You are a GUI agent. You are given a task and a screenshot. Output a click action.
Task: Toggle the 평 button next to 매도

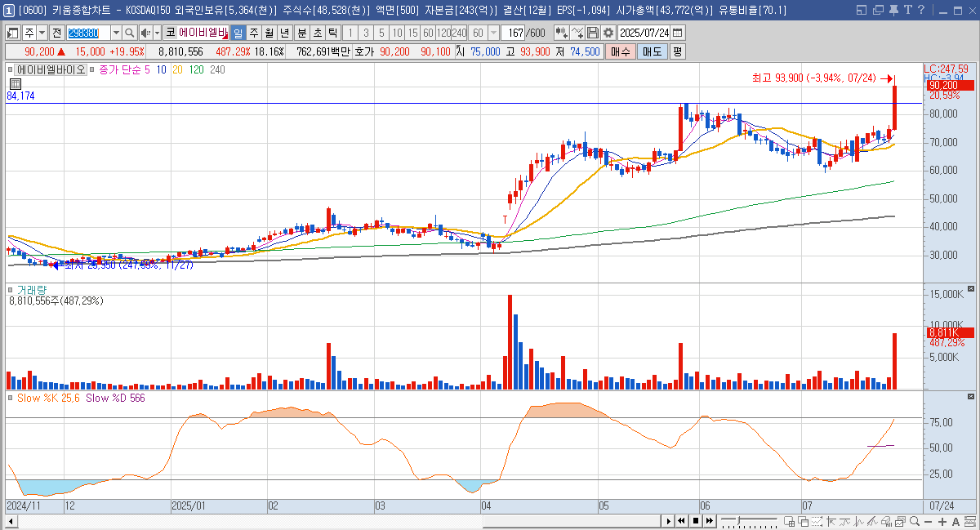click(678, 51)
